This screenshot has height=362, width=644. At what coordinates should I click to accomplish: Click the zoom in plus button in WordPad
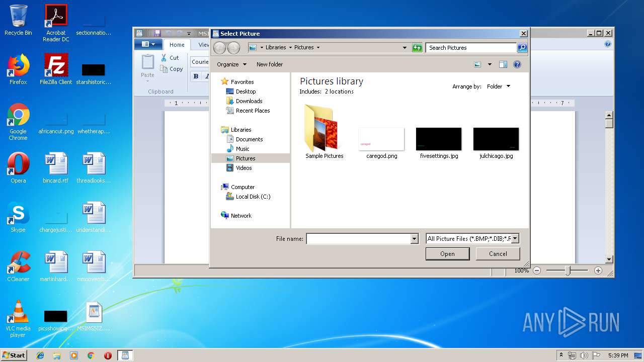point(598,270)
